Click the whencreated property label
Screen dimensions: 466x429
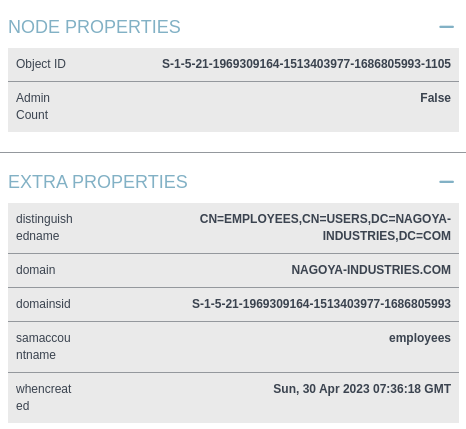point(44,397)
